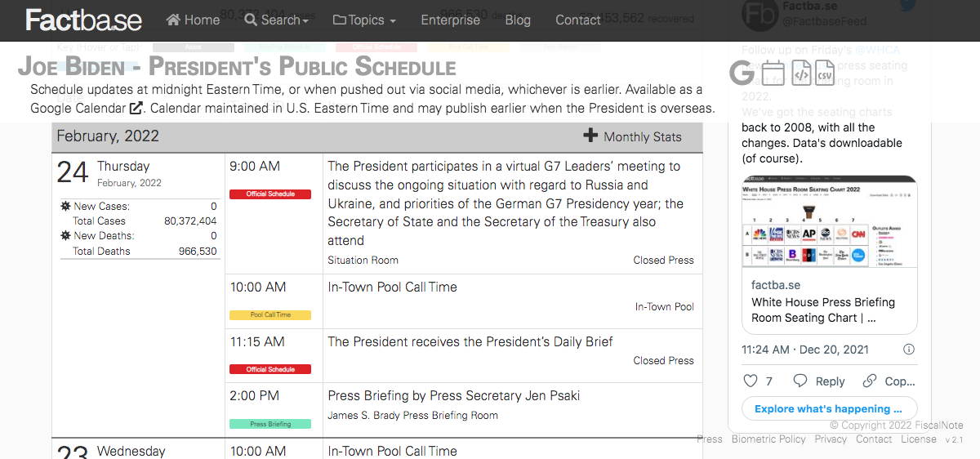
Task: Open the Google Calendar G icon
Action: coord(742,74)
